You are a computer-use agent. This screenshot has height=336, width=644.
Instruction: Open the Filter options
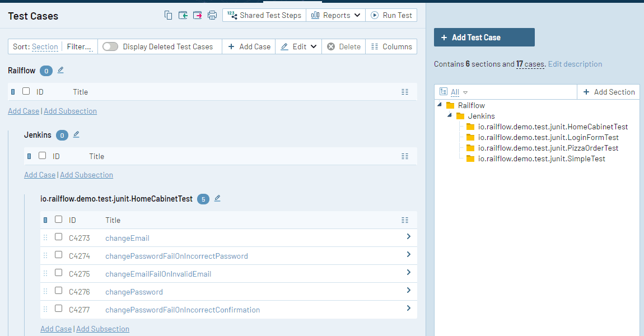click(79, 47)
